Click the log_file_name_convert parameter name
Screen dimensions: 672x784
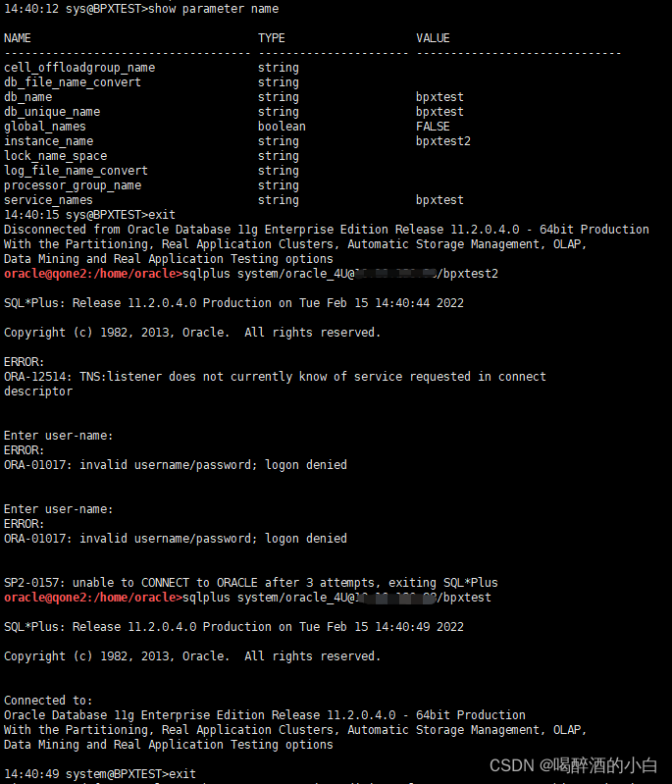coord(77,171)
